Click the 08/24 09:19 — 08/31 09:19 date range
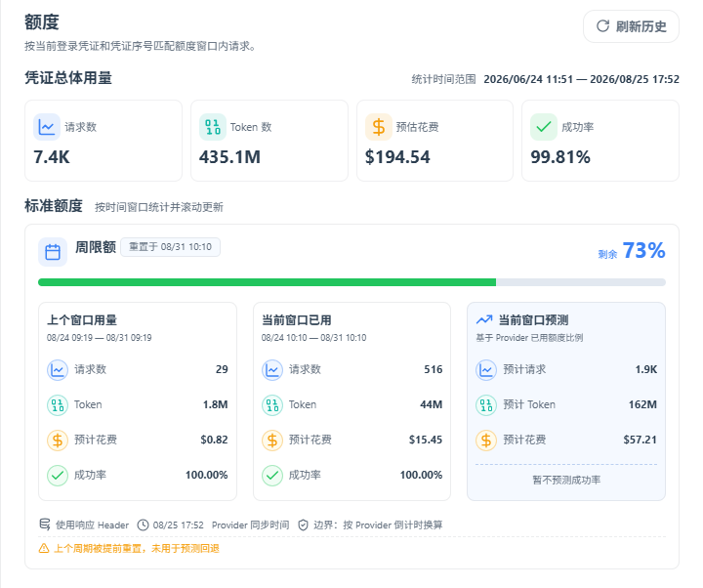Screen dimensions: 703x588 99,338
